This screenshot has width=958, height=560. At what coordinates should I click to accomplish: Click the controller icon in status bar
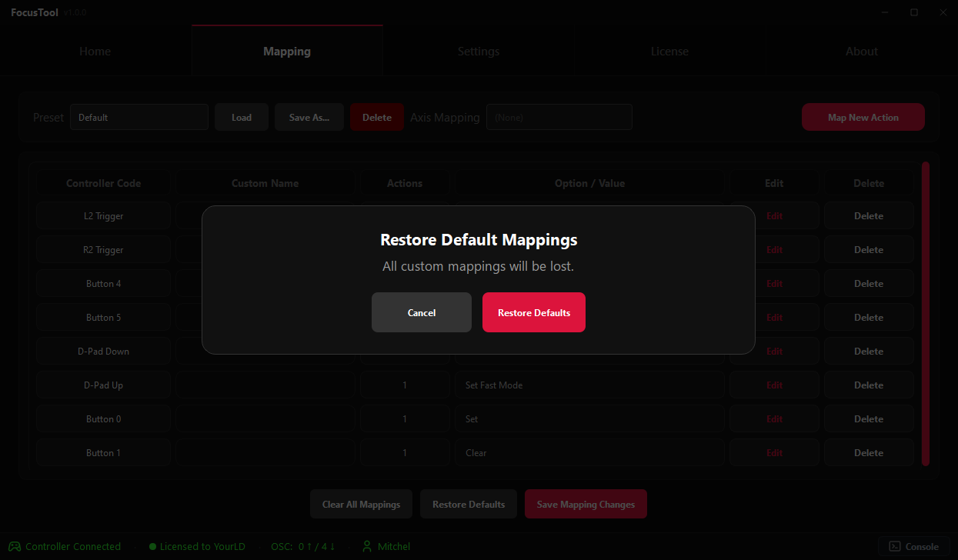pos(14,546)
